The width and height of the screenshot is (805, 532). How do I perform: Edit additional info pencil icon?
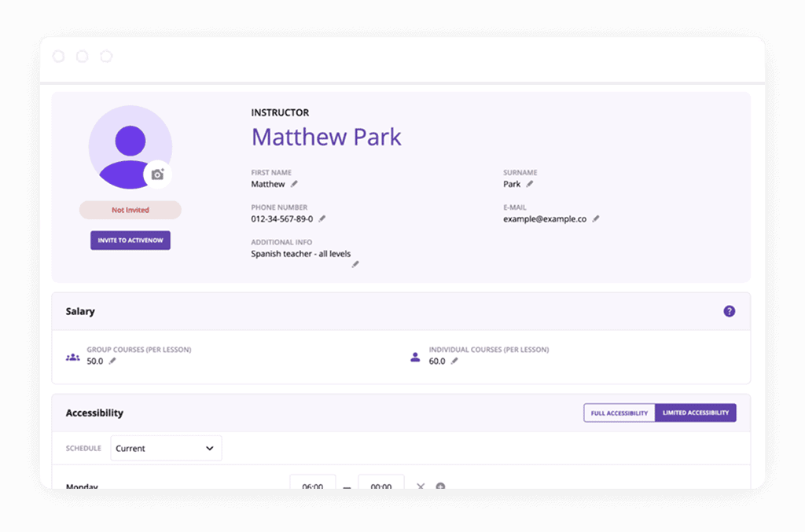click(x=355, y=264)
